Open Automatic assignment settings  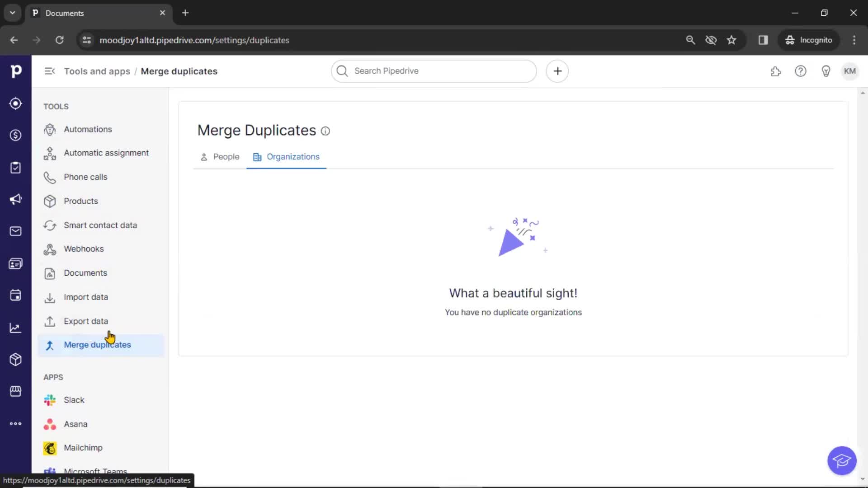[107, 153]
